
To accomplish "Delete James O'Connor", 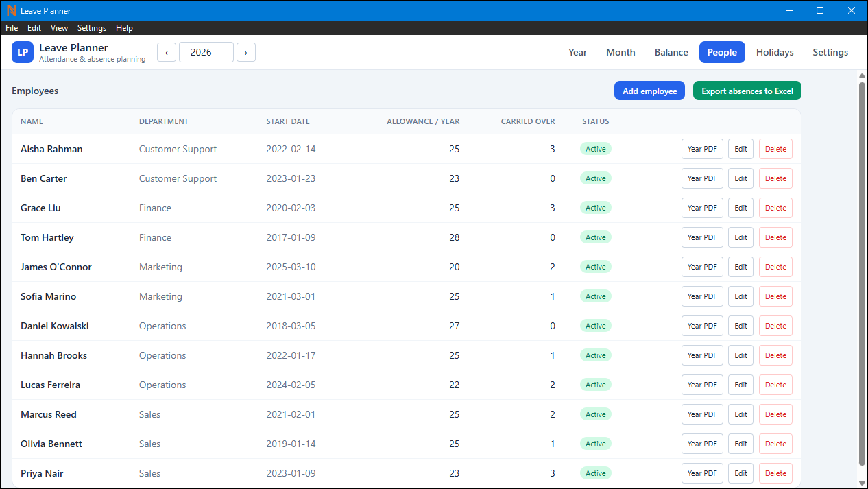I will pos(775,267).
